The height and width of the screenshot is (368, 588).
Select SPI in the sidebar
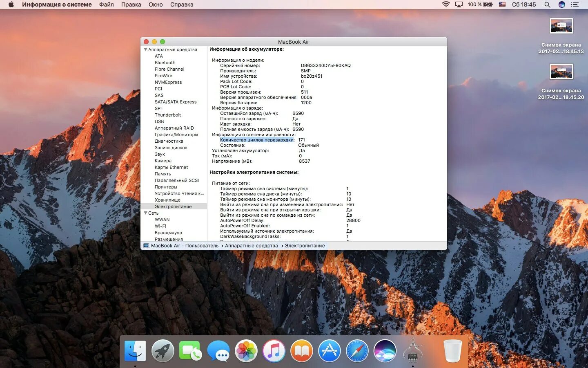[158, 108]
